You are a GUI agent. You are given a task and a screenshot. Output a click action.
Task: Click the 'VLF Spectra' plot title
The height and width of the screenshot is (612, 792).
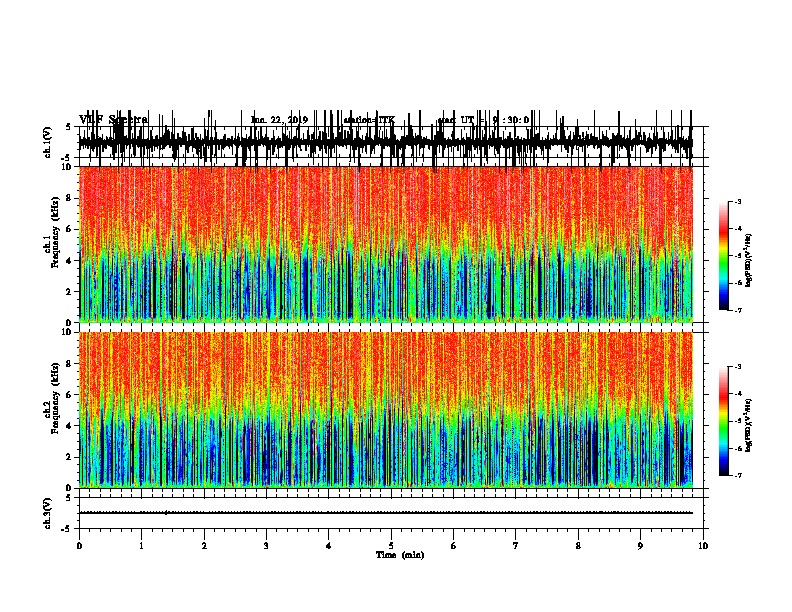coord(113,120)
